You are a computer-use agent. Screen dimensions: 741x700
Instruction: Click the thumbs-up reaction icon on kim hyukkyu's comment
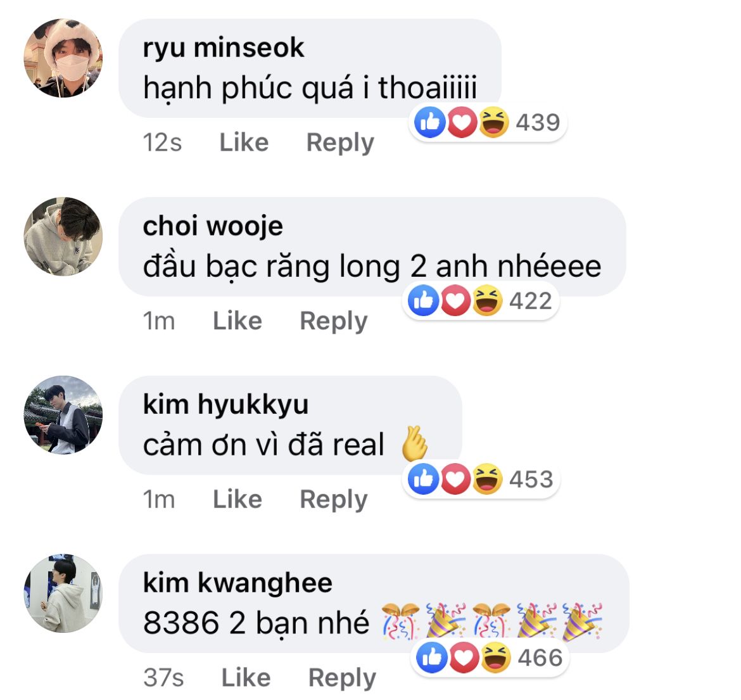coord(424,480)
